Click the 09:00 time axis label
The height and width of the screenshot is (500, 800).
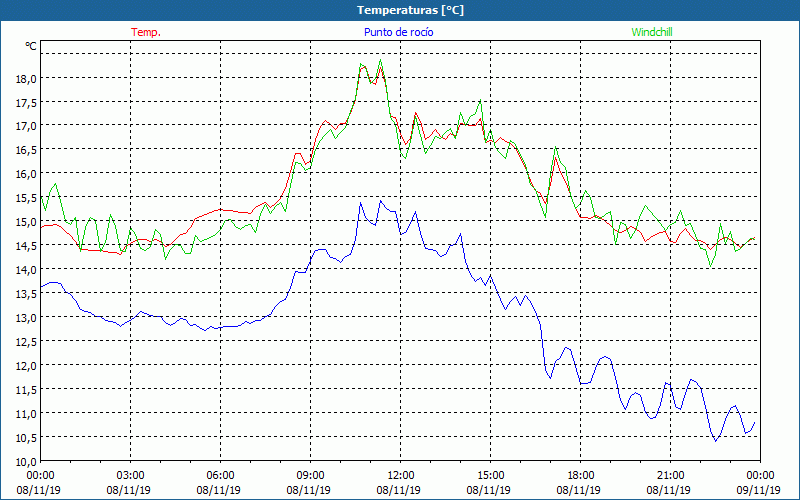click(310, 476)
